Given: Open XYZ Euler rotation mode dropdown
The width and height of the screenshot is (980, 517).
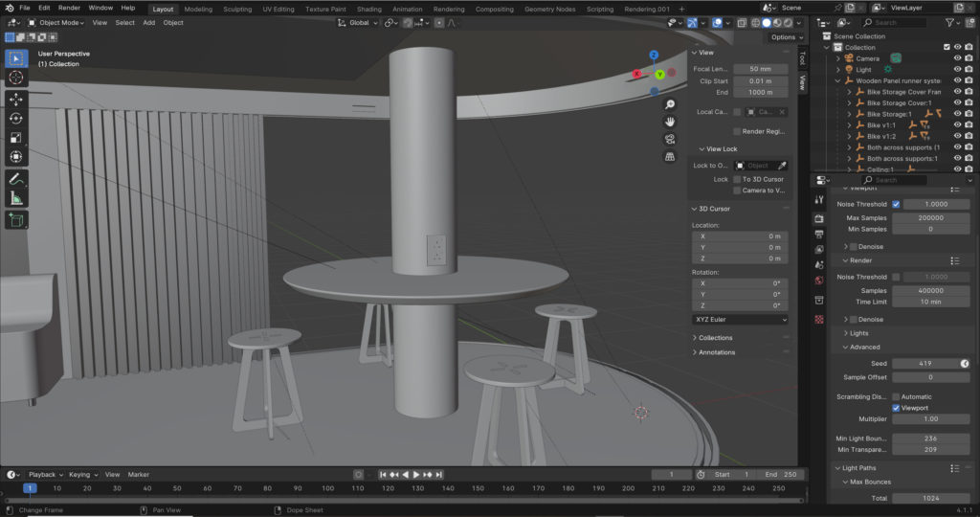Looking at the screenshot, I should pos(740,319).
